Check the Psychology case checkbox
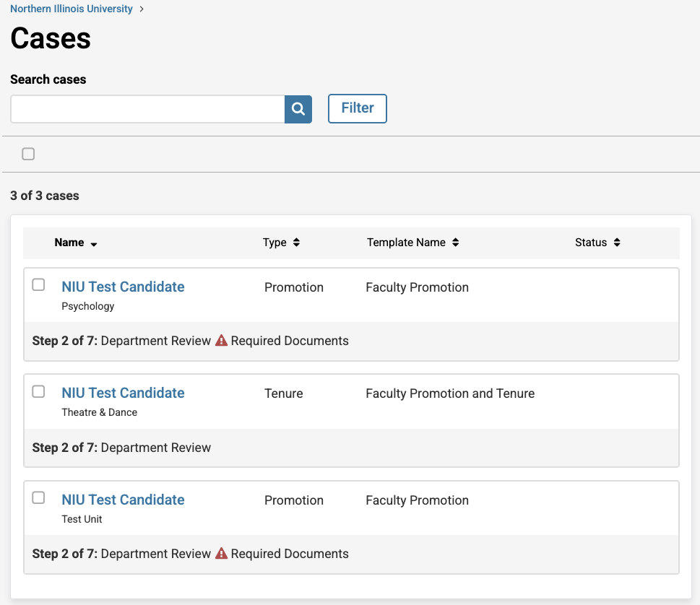The width and height of the screenshot is (700, 605). point(39,285)
